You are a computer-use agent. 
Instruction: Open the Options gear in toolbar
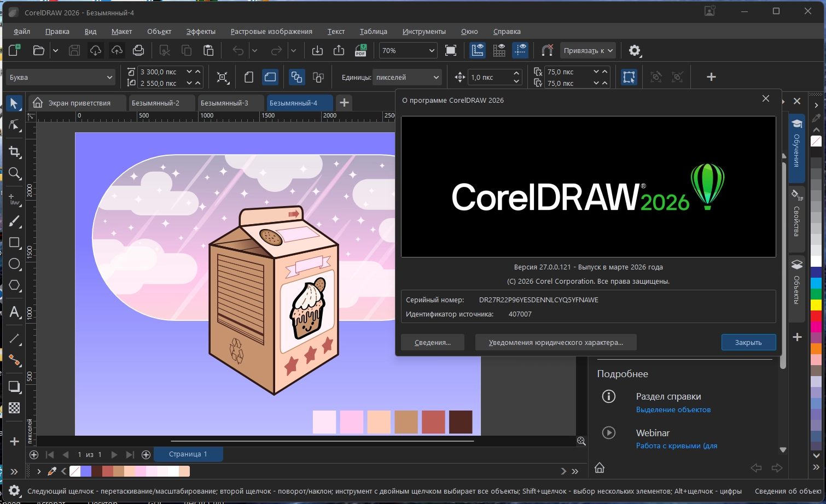click(634, 51)
